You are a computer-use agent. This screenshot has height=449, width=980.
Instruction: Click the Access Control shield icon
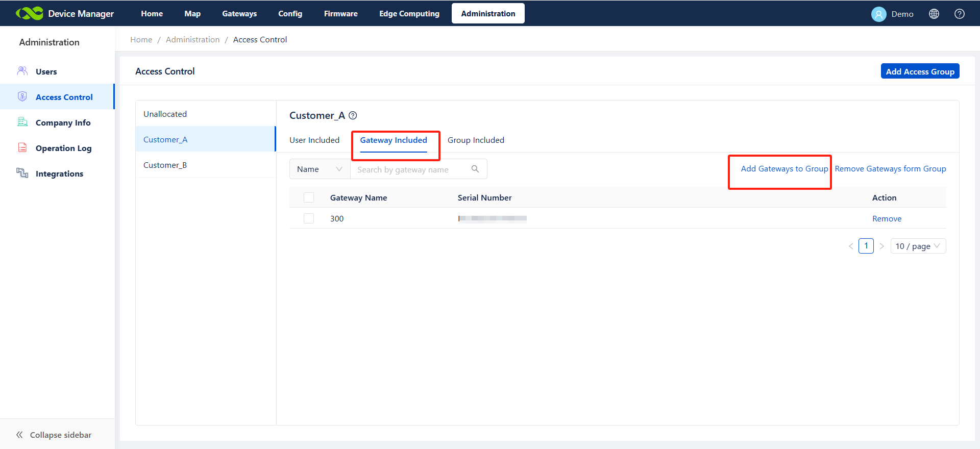[x=22, y=96]
